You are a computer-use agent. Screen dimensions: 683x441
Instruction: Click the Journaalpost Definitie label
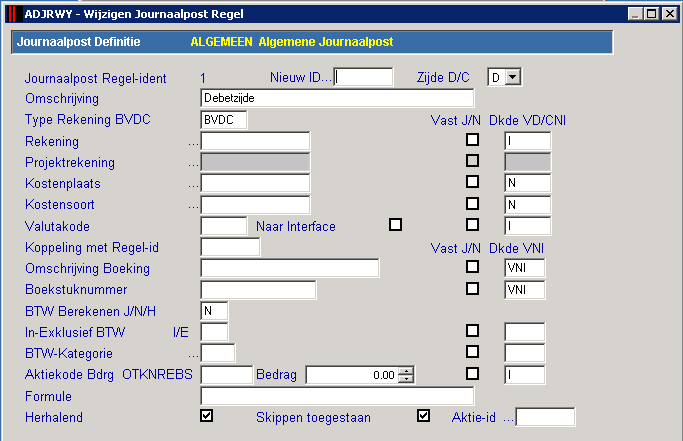(78, 42)
